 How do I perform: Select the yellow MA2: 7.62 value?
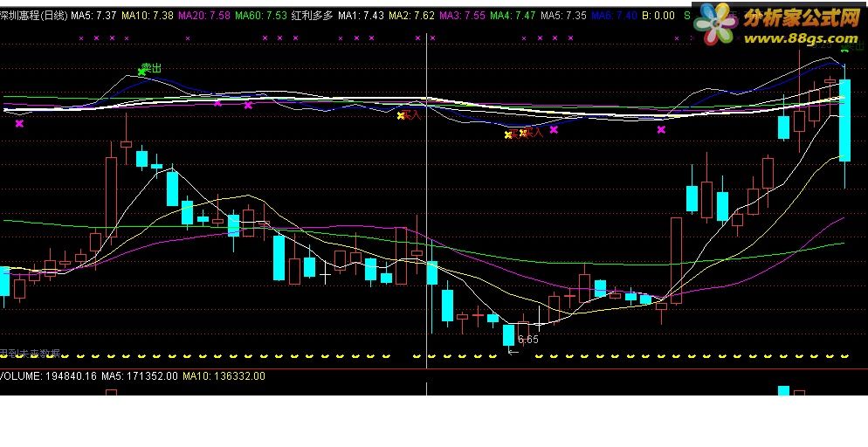411,16
